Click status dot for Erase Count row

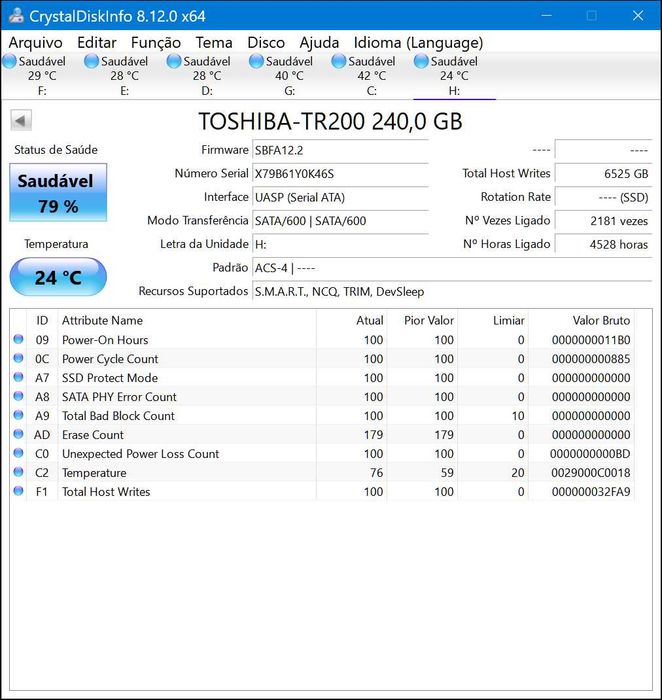tap(18, 434)
